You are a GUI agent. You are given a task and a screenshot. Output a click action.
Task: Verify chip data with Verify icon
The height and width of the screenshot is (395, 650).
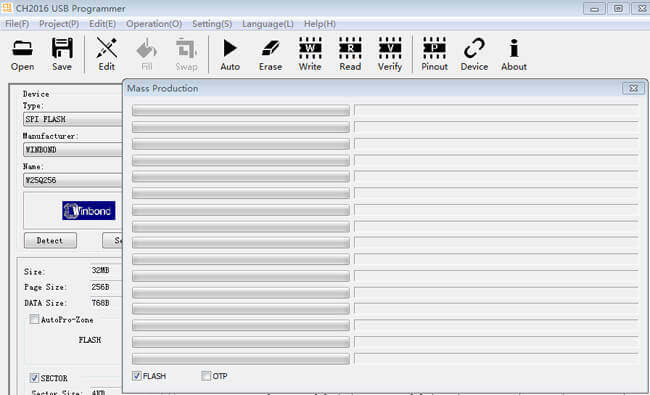coord(390,54)
